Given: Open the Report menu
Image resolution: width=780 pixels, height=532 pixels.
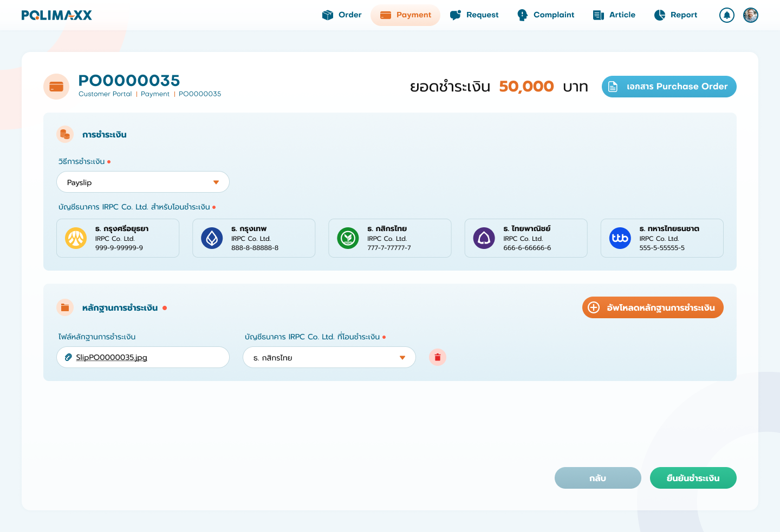Looking at the screenshot, I should 675,15.
